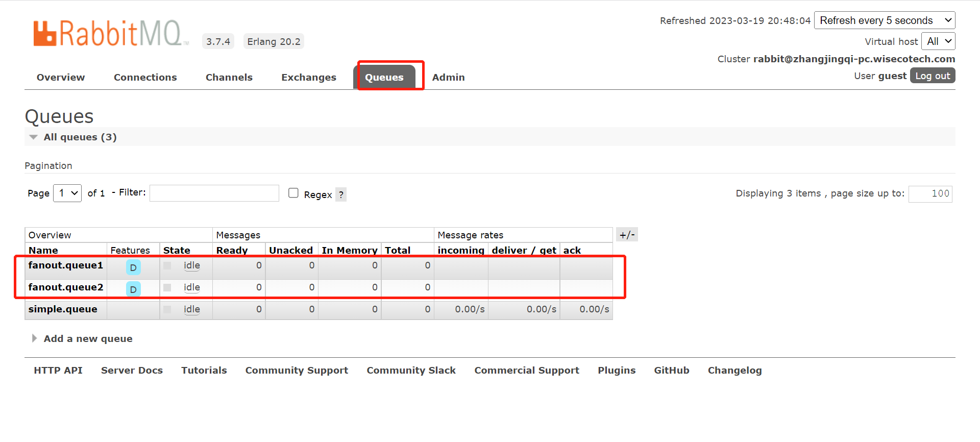The width and height of the screenshot is (980, 442).
Task: Open the fanout.queue2 queue details
Action: click(66, 287)
